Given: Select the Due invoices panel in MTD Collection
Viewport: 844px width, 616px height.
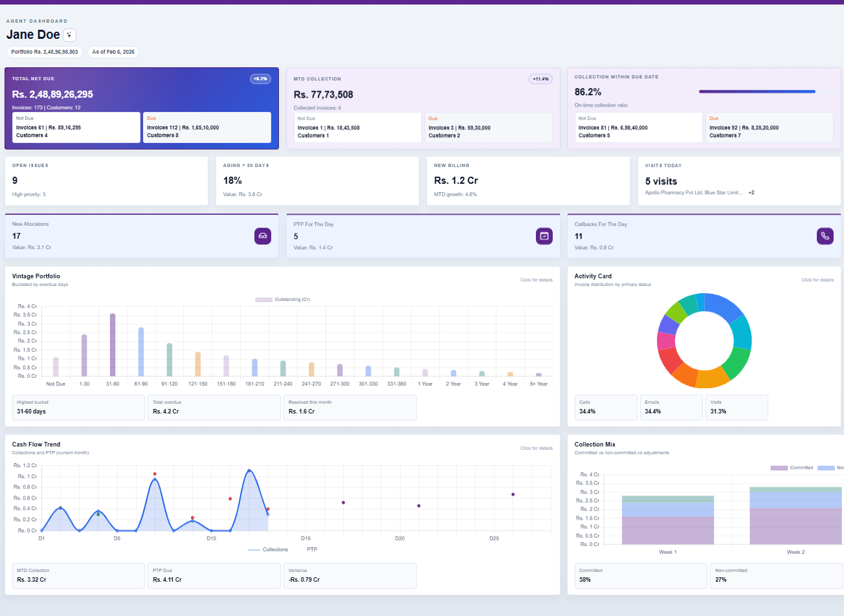Looking at the screenshot, I should point(487,126).
